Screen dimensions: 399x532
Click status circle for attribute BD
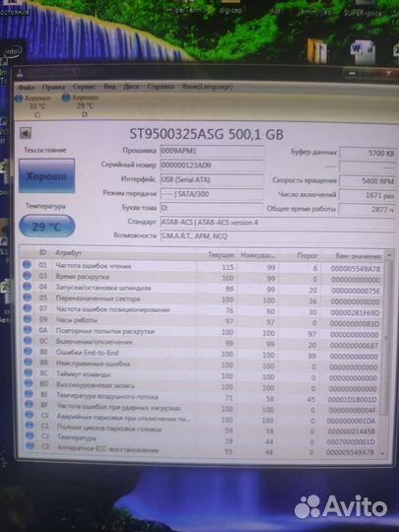(29, 383)
